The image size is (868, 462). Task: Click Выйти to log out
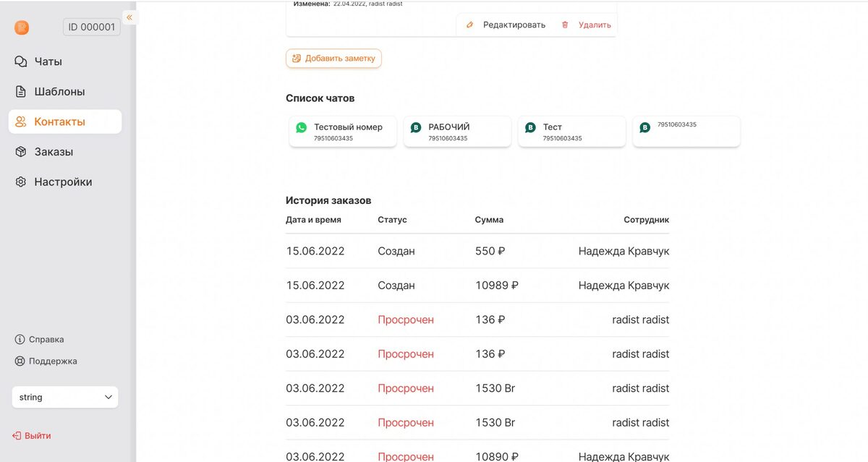(38, 436)
